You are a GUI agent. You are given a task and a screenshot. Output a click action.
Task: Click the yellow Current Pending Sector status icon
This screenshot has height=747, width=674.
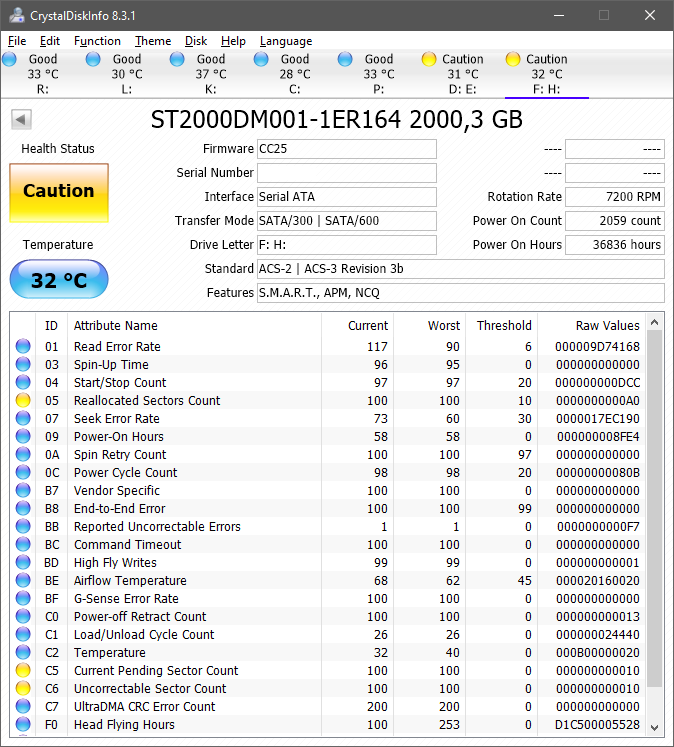pos(23,671)
